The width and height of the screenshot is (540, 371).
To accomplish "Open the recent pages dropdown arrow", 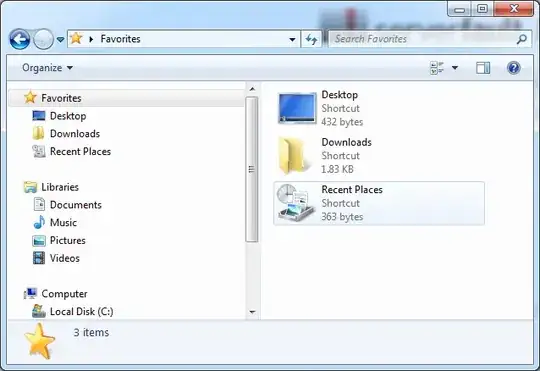I will (60, 40).
